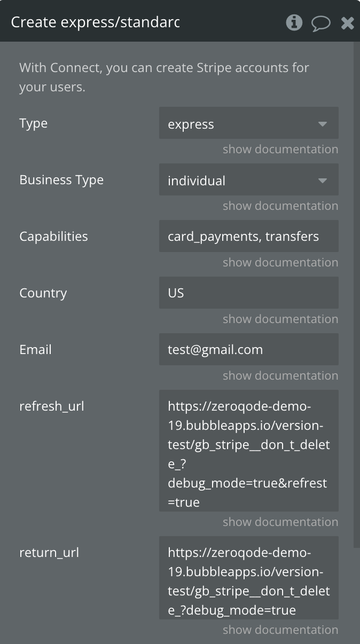Click the arrow next to individual
The height and width of the screenshot is (644, 360).
tap(322, 180)
